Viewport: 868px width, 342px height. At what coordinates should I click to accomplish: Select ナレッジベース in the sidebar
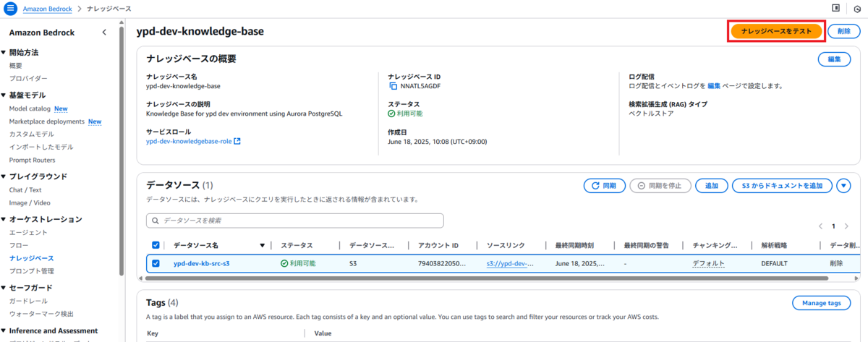click(x=31, y=258)
